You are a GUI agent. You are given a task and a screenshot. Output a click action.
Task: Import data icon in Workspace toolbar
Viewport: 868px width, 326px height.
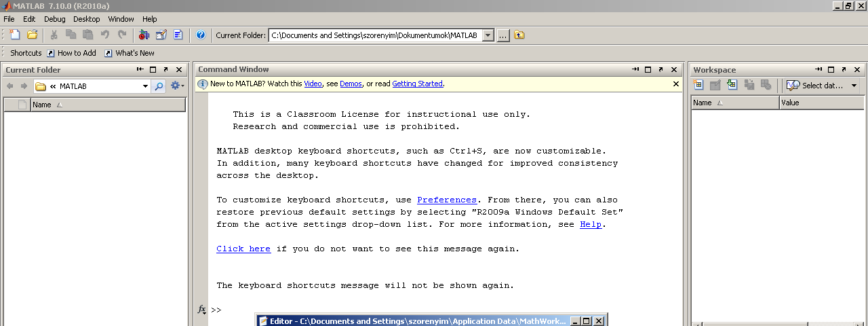(732, 85)
